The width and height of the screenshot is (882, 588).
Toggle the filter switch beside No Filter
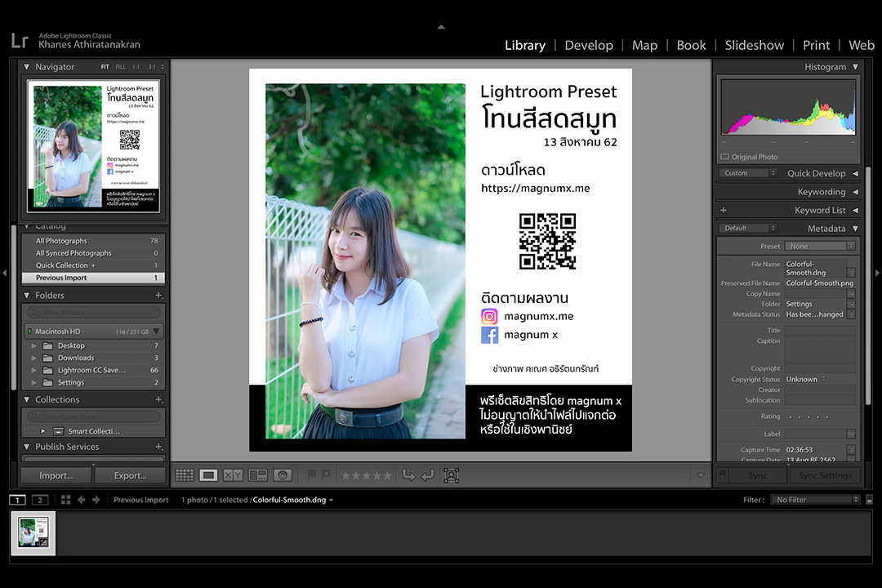[869, 500]
